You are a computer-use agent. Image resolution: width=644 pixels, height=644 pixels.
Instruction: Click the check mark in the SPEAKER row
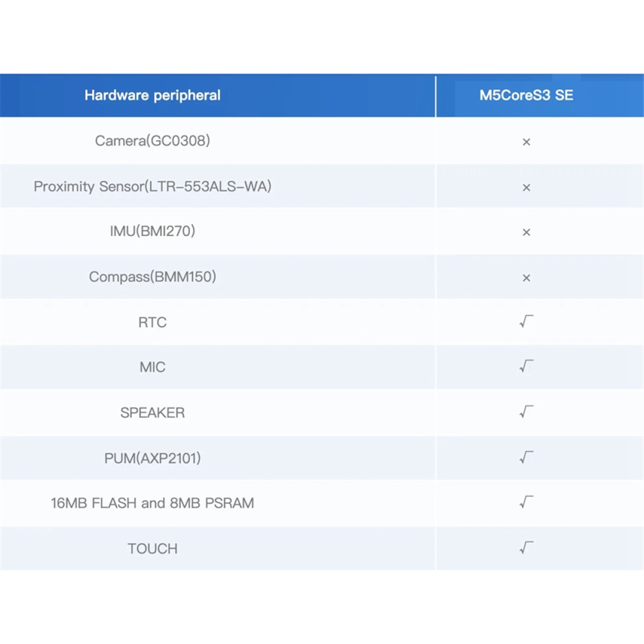click(526, 412)
